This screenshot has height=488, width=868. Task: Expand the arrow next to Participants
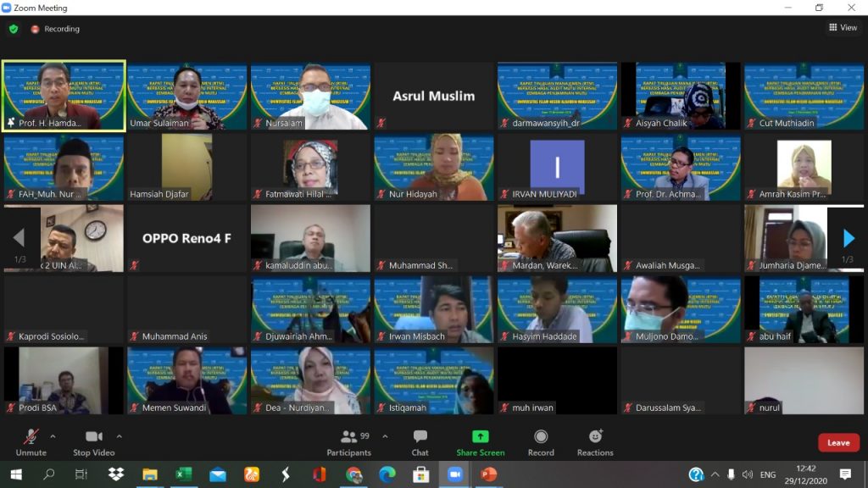(386, 436)
